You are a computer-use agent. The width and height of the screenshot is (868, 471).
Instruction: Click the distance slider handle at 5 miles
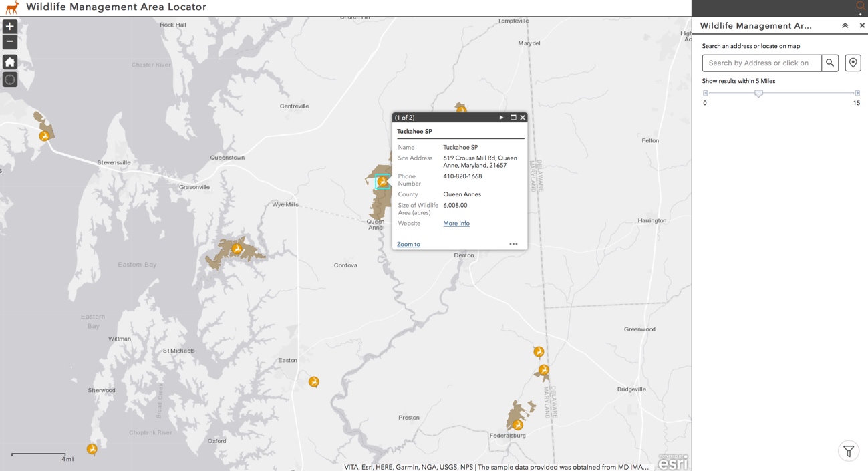758,94
